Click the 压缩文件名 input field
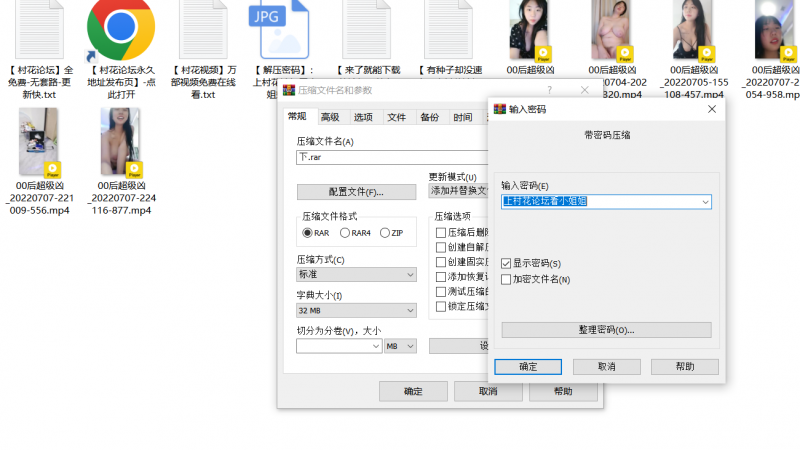Viewport: 800px width, 450px height. pyautogui.click(x=390, y=157)
